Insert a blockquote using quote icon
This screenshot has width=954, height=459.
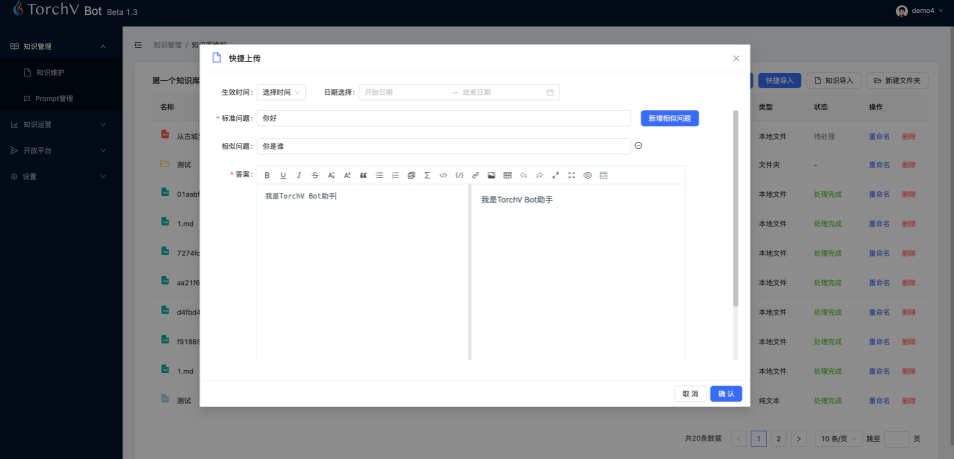[363, 175]
